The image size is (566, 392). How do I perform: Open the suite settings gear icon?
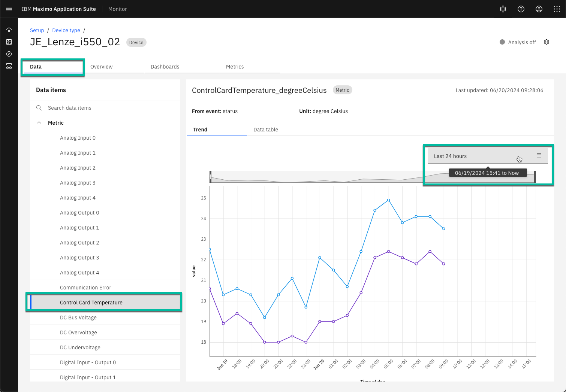pyautogui.click(x=503, y=9)
